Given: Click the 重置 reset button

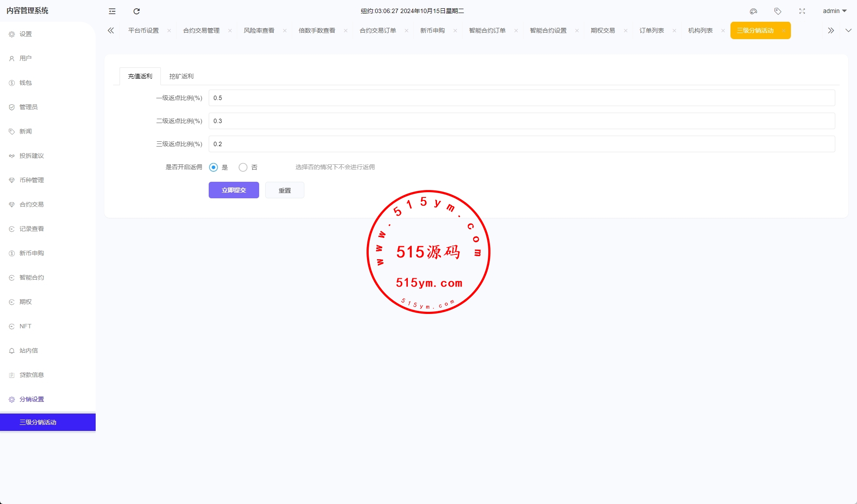Looking at the screenshot, I should (285, 190).
